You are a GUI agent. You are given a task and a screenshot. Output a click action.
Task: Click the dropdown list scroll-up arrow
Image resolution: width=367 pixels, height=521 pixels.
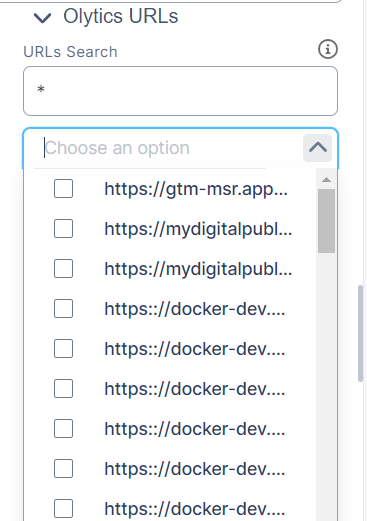tap(326, 180)
